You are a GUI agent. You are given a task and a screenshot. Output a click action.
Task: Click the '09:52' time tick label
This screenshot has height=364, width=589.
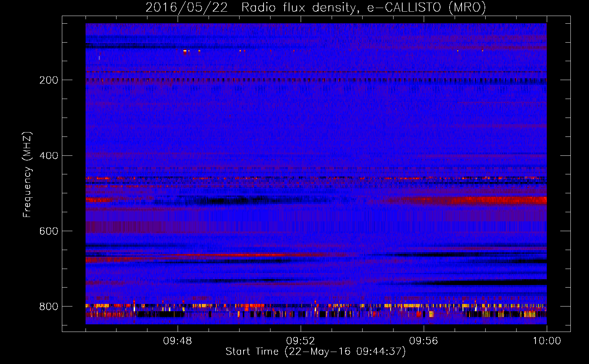pyautogui.click(x=301, y=341)
